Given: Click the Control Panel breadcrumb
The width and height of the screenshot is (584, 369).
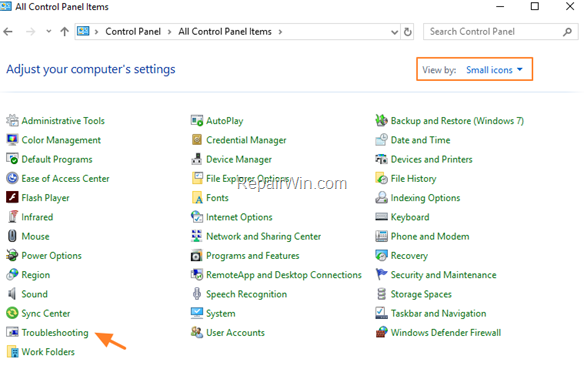Looking at the screenshot, I should [133, 32].
